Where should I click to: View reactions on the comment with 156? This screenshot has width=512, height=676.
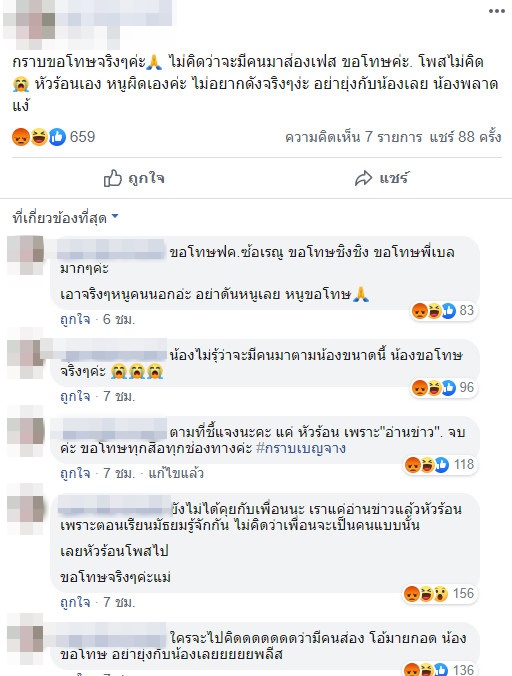(440, 594)
